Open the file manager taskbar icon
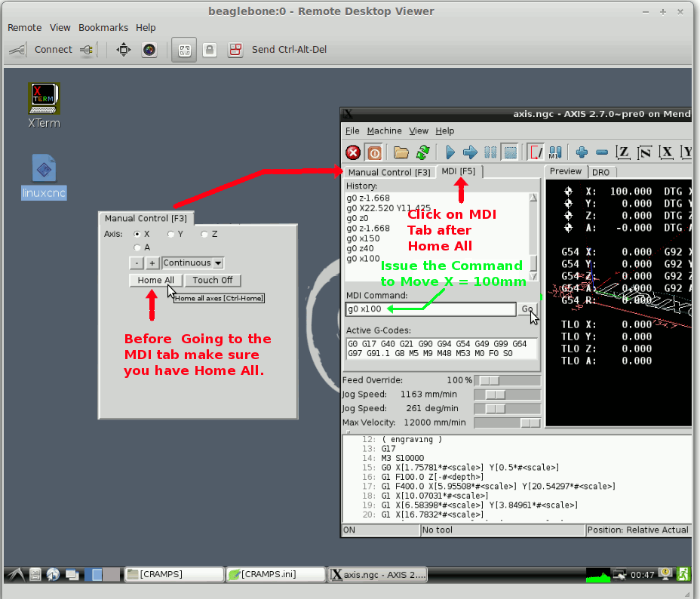 tap(35, 574)
